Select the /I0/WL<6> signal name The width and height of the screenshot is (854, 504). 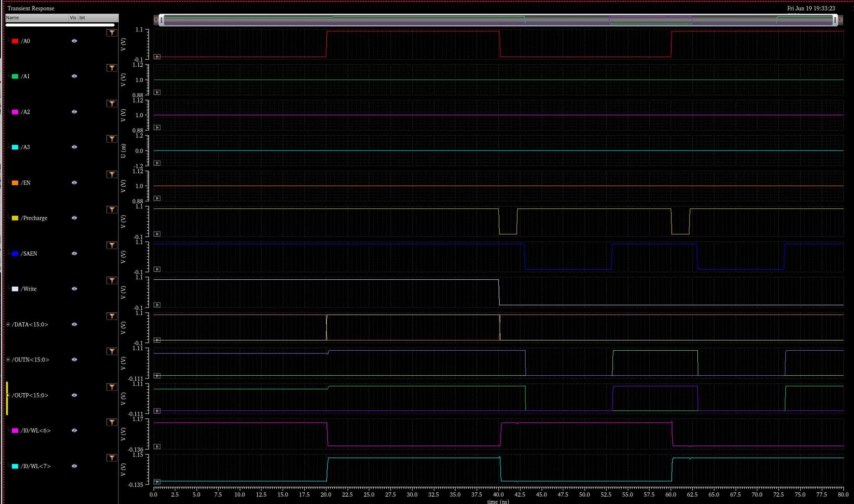pyautogui.click(x=36, y=431)
